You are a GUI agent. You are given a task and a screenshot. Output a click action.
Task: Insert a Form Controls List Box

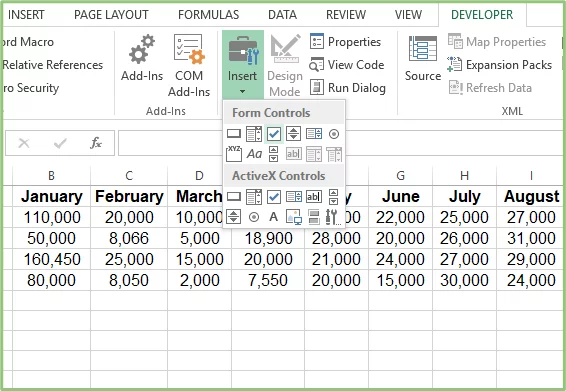point(314,134)
